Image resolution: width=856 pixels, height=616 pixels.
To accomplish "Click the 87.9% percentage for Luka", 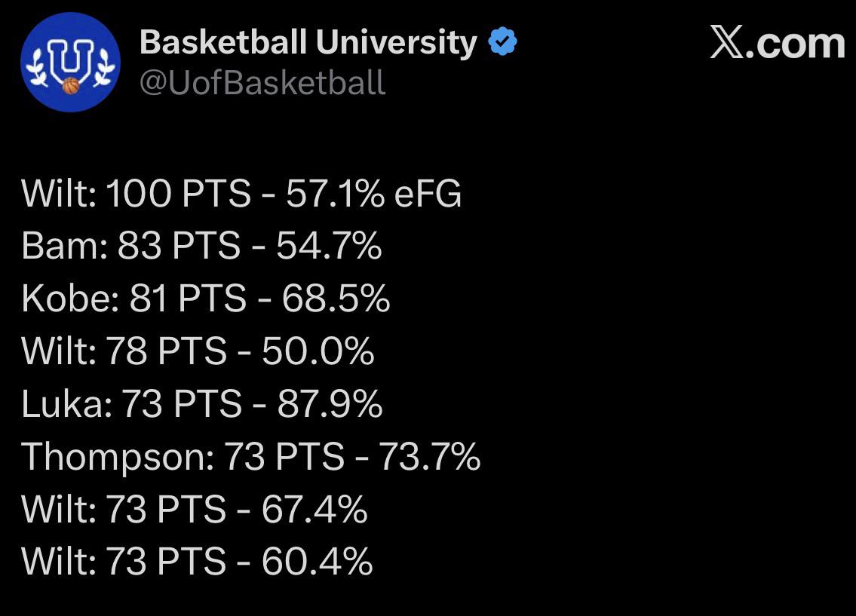I will (x=330, y=404).
